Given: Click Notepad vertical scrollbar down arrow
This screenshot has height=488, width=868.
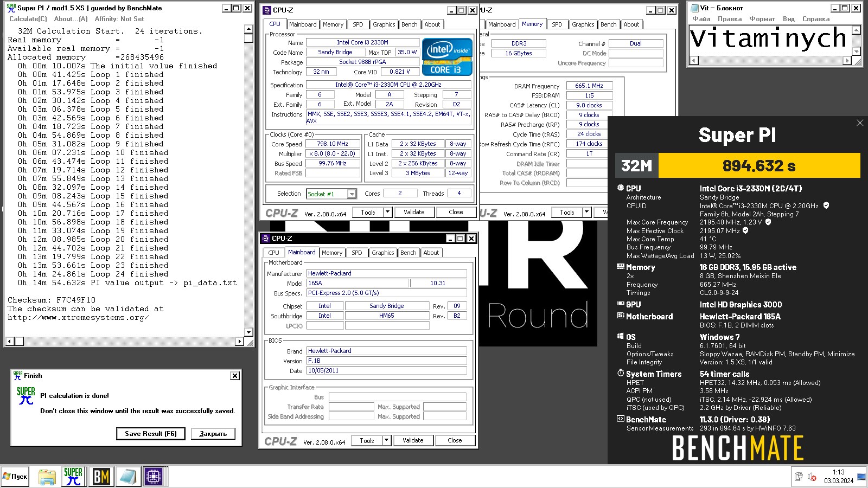Looking at the screenshot, I should pos(857,52).
